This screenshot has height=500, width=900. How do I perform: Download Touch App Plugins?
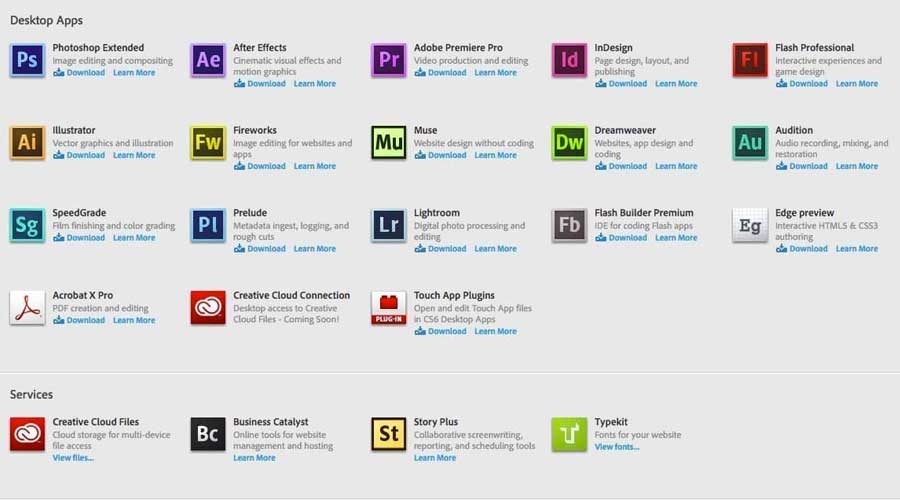441,332
